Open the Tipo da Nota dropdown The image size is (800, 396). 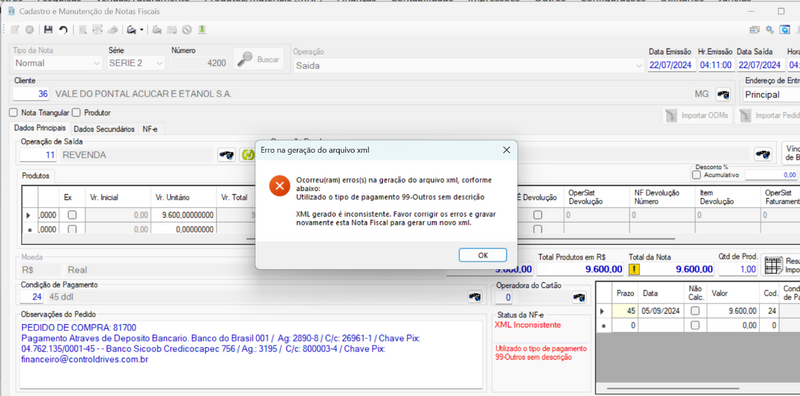coord(57,63)
